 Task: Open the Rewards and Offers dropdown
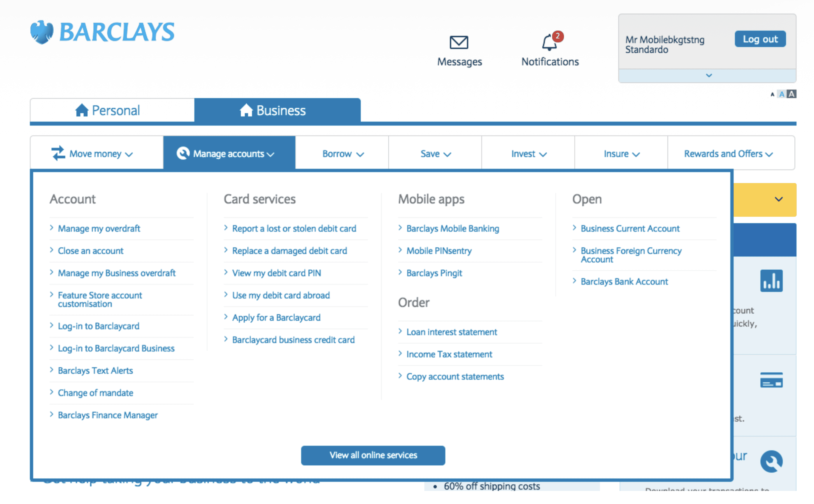pyautogui.click(x=728, y=154)
